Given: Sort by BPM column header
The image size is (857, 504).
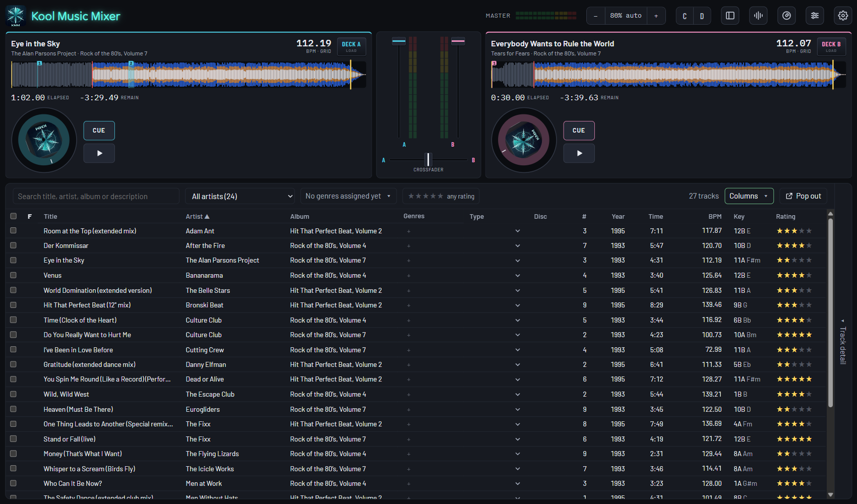Looking at the screenshot, I should point(715,216).
